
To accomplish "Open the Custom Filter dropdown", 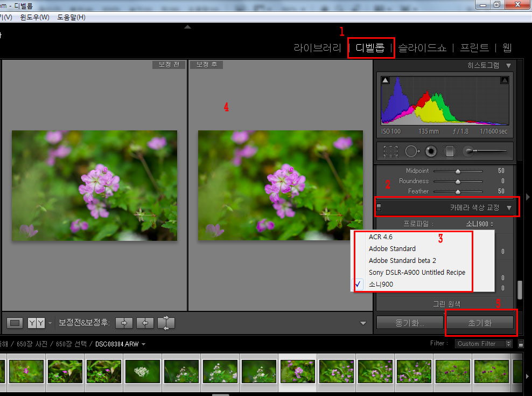I will (484, 344).
